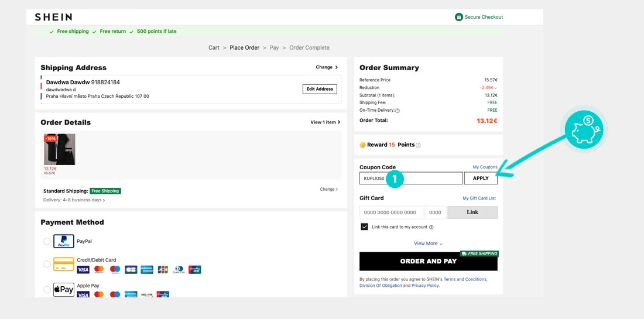Change the Standard Shipping method
Image resolution: width=644 pixels, height=319 pixels.
pos(329,189)
